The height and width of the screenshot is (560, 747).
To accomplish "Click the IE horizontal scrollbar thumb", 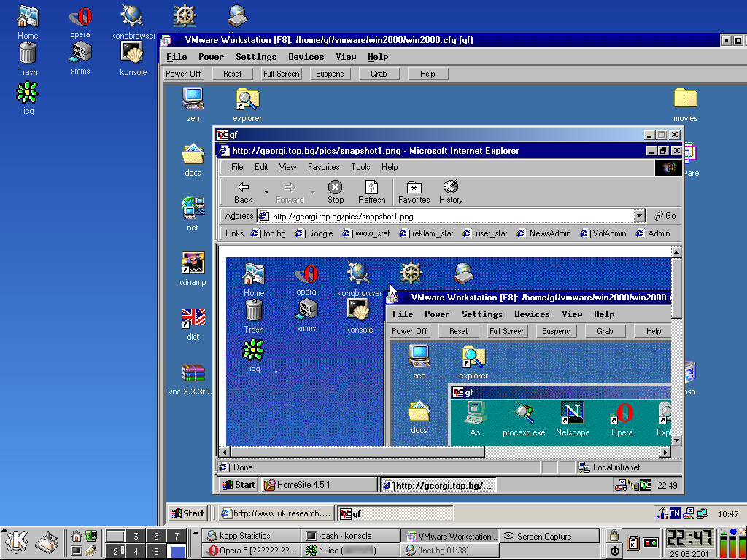I will pyautogui.click(x=357, y=451).
